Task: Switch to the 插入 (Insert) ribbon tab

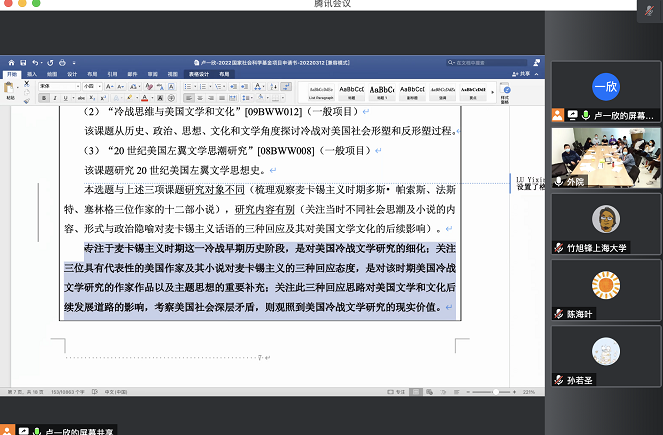Action: pyautogui.click(x=32, y=74)
